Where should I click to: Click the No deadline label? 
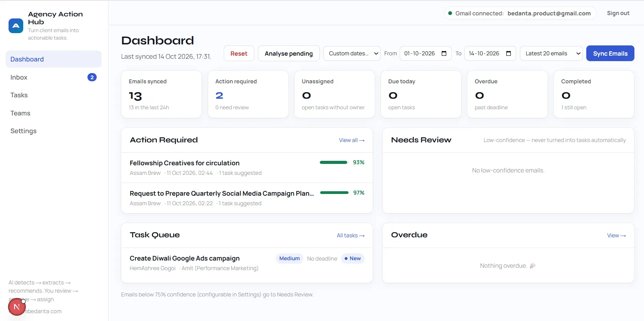tap(322, 259)
